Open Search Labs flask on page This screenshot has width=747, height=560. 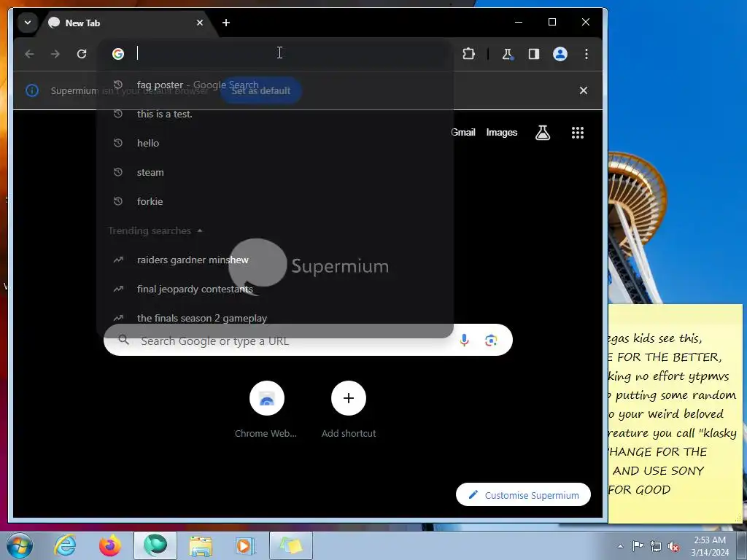(543, 133)
